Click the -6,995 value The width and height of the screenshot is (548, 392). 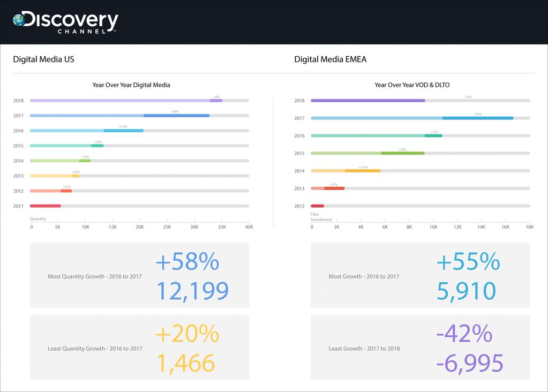[x=470, y=363]
